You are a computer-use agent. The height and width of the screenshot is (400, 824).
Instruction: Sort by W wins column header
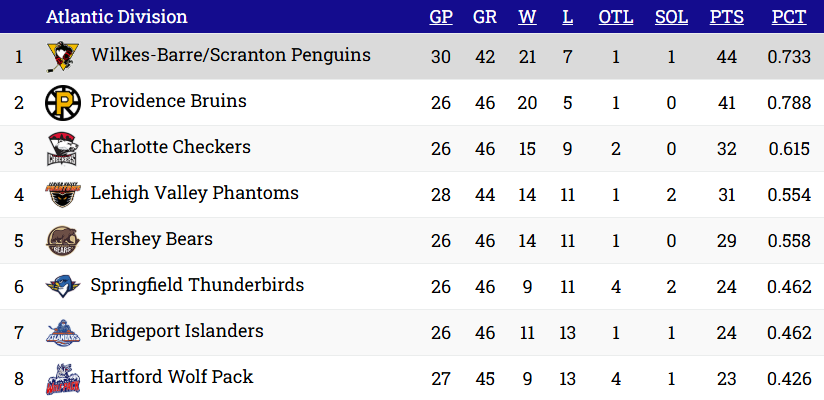(527, 17)
